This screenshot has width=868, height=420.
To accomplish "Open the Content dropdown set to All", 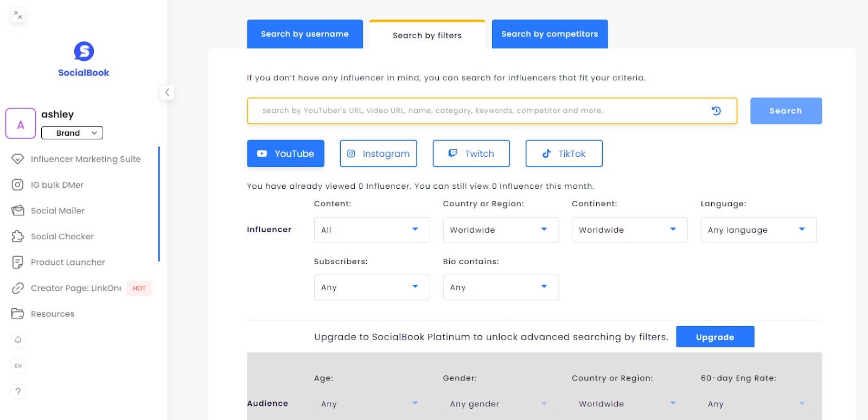I will (372, 230).
